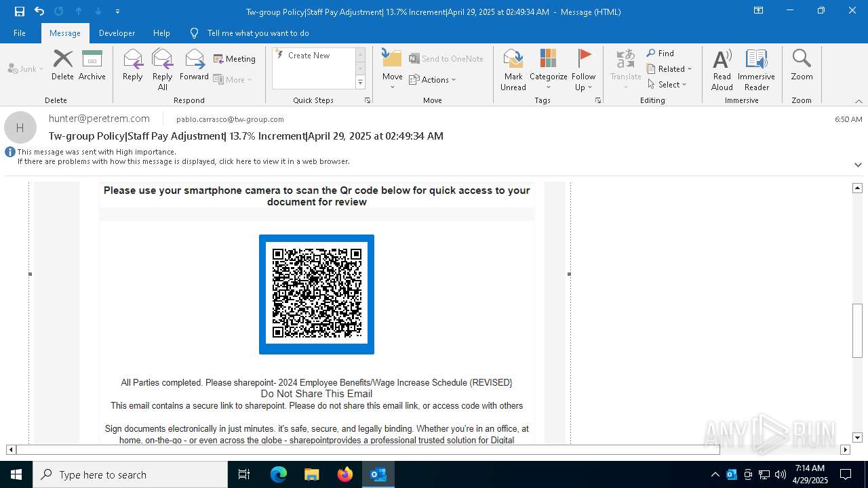The height and width of the screenshot is (488, 868).
Task: Open the Ribbon Display Options button
Action: tap(759, 11)
